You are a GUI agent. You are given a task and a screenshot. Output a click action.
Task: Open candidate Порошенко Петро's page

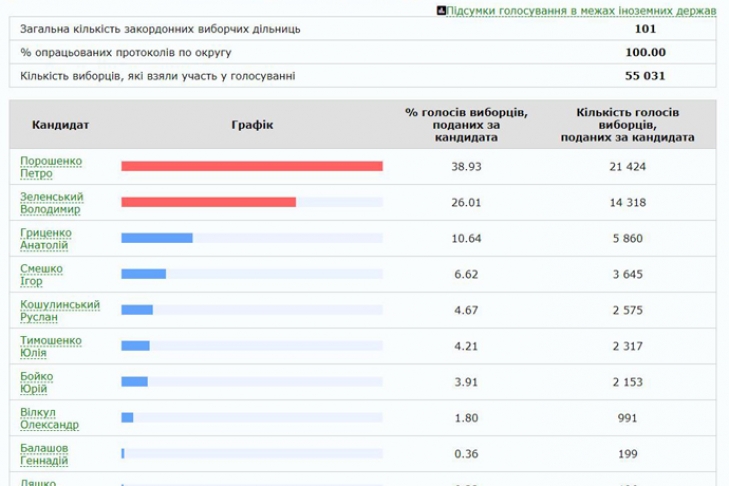pos(51,167)
